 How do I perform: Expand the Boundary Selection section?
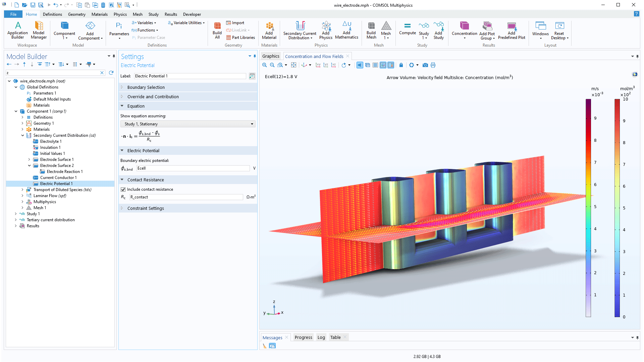(x=122, y=87)
